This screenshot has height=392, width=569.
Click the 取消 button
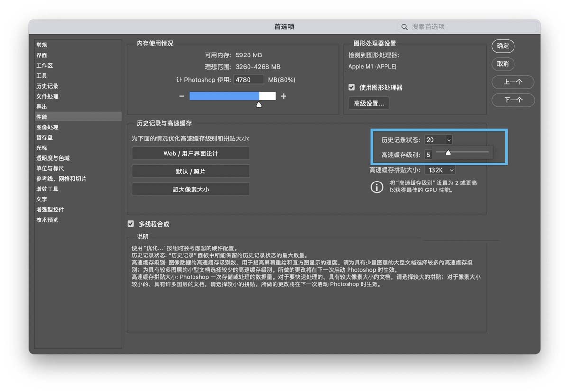pyautogui.click(x=503, y=64)
